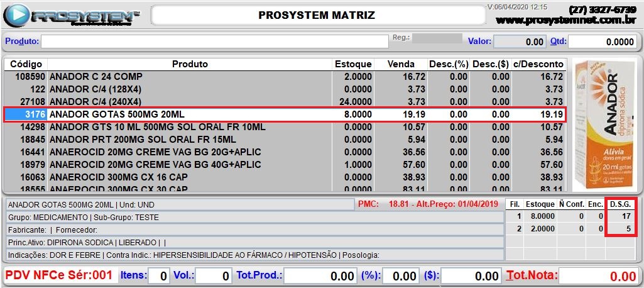Click the ANADOR GOTAS 500MG 20ML | Und line
644x288 pixels.
point(180,204)
